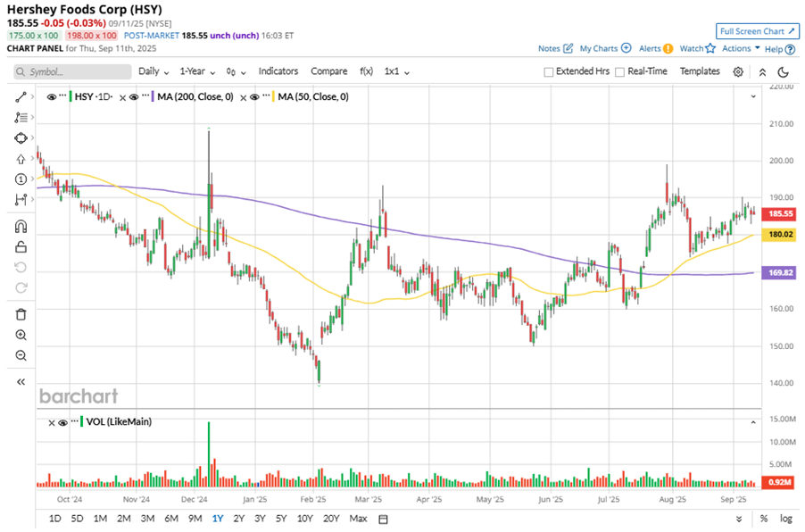Open the 1-Year period dropdown
805x532 pixels.
[197, 71]
